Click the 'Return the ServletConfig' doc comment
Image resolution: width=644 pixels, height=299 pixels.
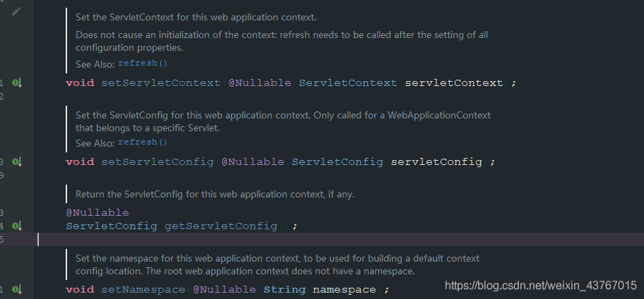[215, 194]
